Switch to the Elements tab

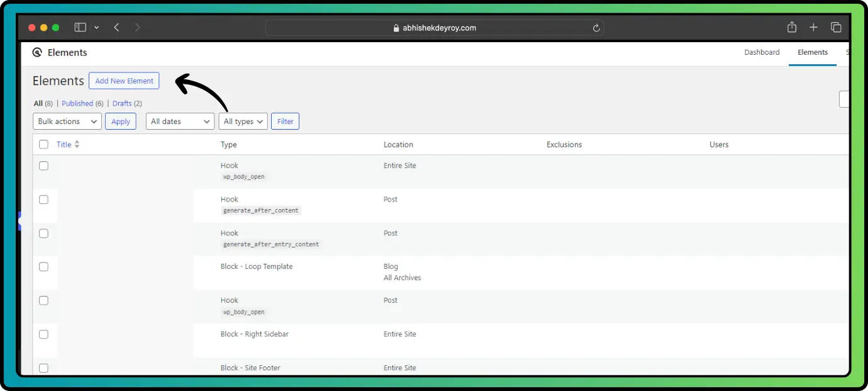click(x=813, y=52)
